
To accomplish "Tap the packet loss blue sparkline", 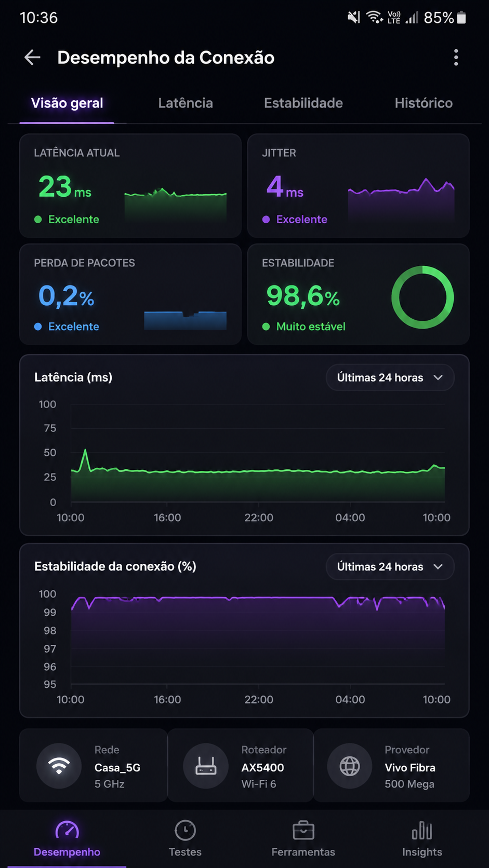I will coord(185,320).
